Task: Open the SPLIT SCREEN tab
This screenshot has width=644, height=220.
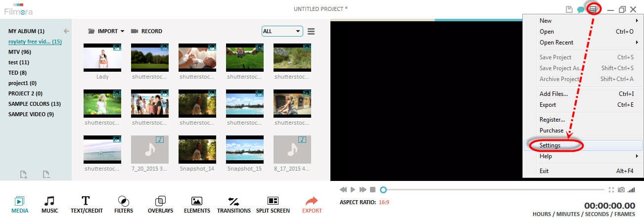Action: 273,205
